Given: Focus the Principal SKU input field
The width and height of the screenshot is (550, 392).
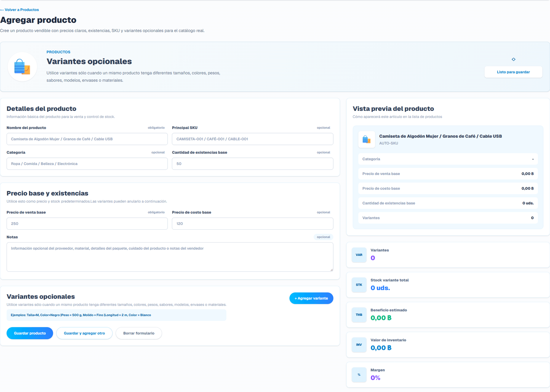Looking at the screenshot, I should [252, 139].
